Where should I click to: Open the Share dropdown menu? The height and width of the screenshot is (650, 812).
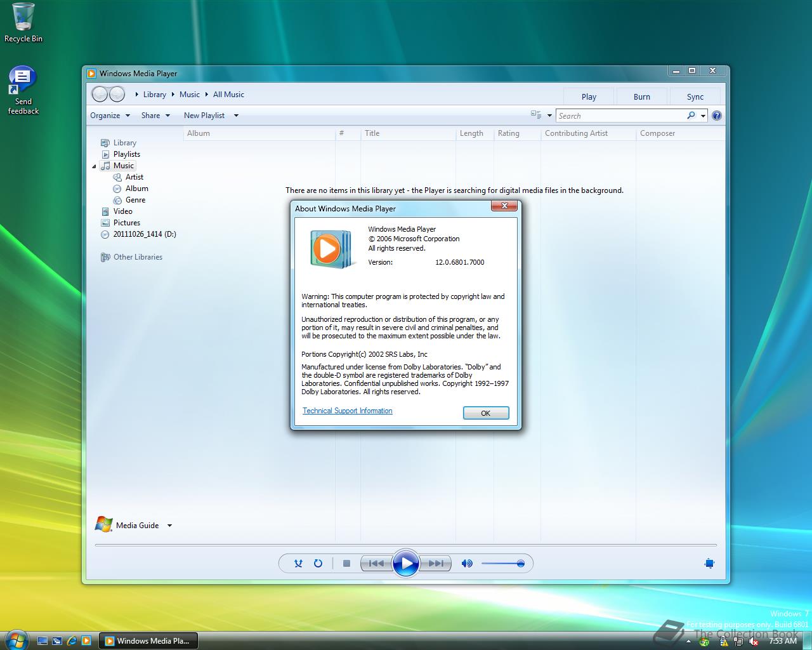coord(155,116)
